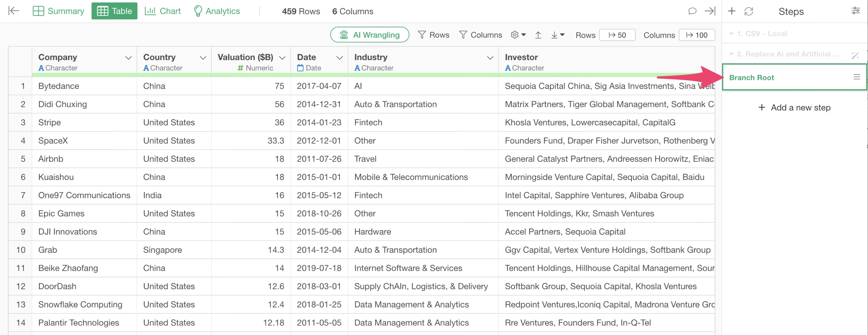Viewport: 868px width, 335px height.
Task: Click Tencent Holdings, Kkr, Smash Ventures cell
Action: (x=606, y=213)
